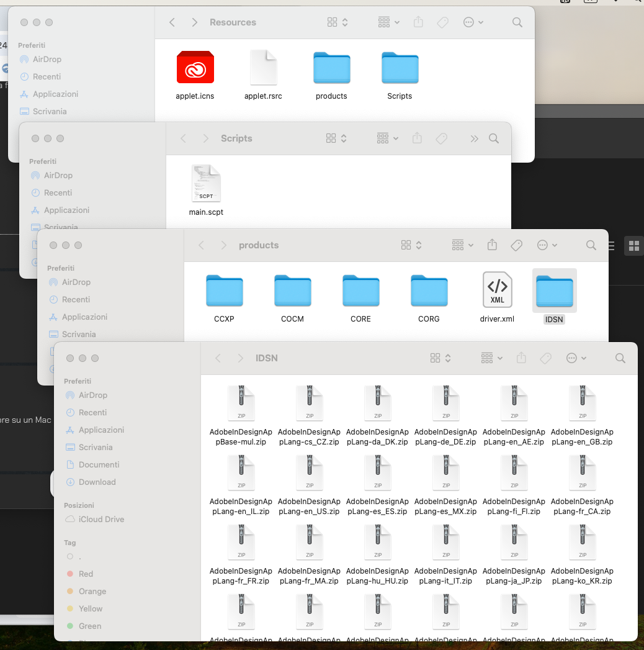Open grouping options in IDSN window

coord(491,358)
